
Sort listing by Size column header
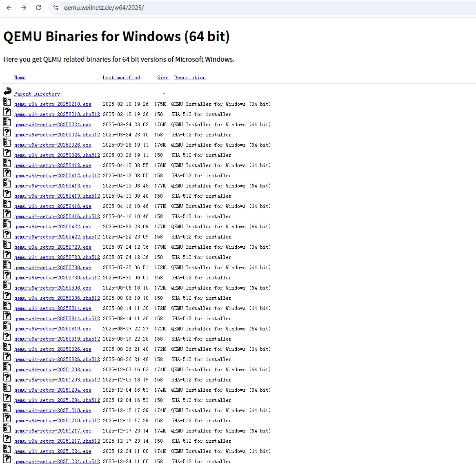pyautogui.click(x=162, y=78)
